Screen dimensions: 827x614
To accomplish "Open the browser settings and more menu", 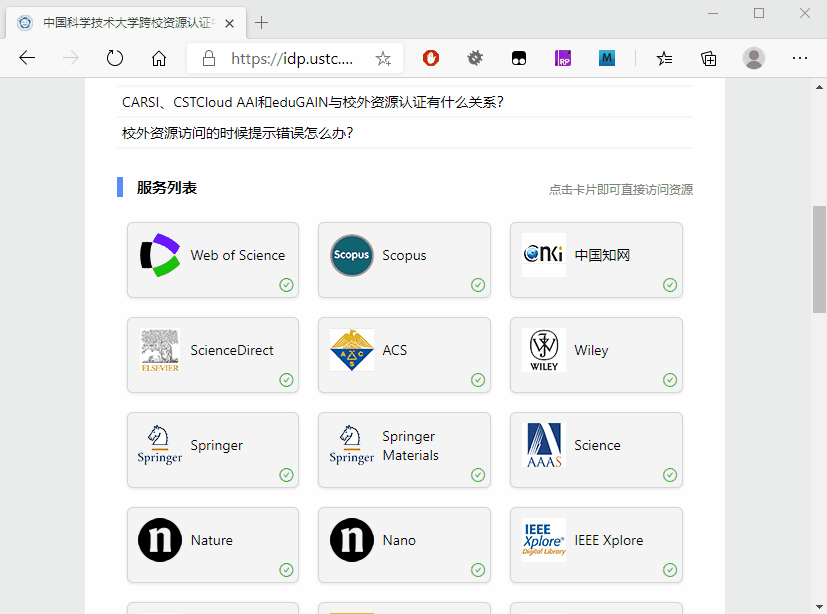I will [800, 58].
